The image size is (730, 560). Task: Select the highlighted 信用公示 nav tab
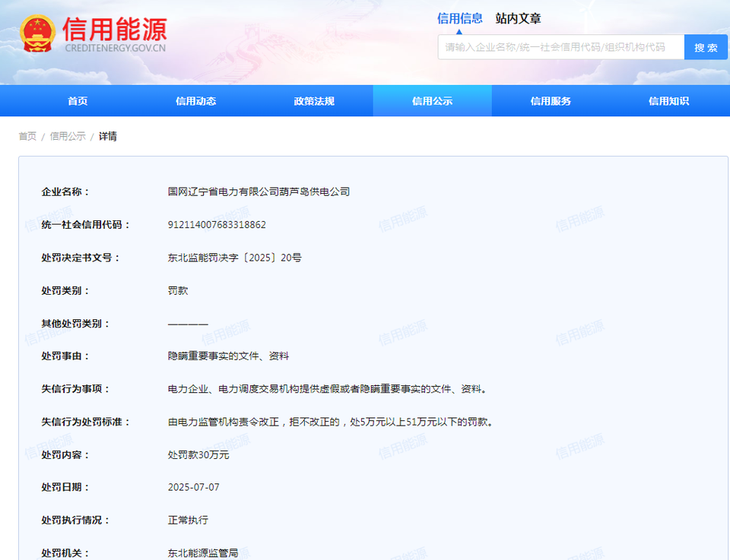432,100
